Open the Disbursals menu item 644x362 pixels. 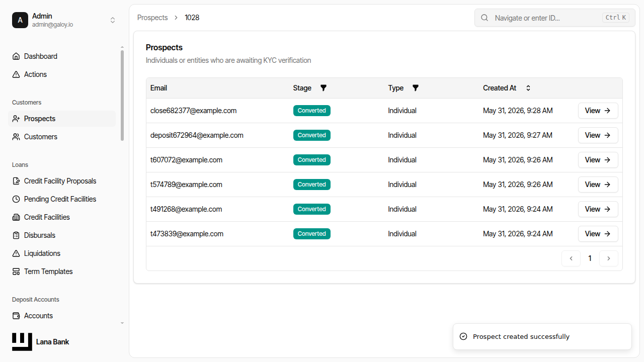point(62,235)
